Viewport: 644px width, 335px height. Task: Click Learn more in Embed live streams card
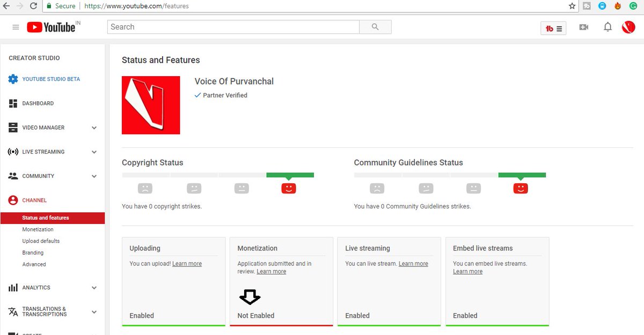click(467, 272)
